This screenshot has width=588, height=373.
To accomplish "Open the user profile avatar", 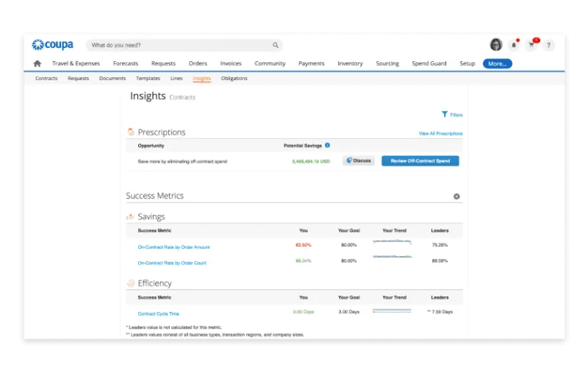I will (495, 45).
